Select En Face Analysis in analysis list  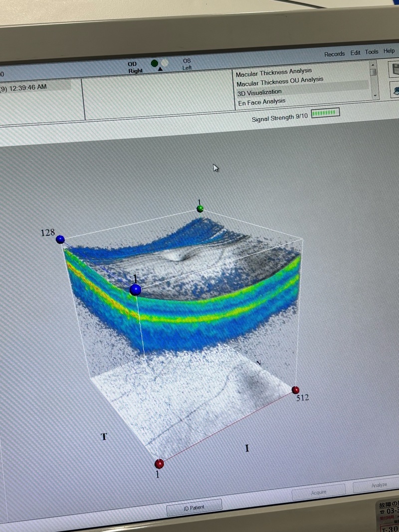261,101
